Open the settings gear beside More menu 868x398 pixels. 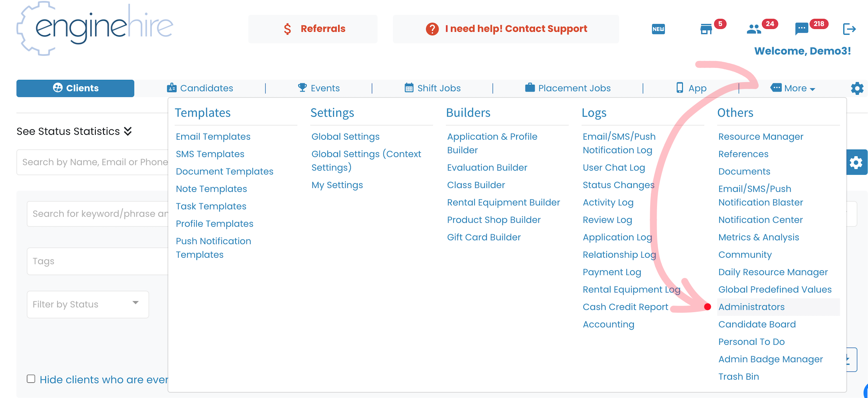(857, 88)
